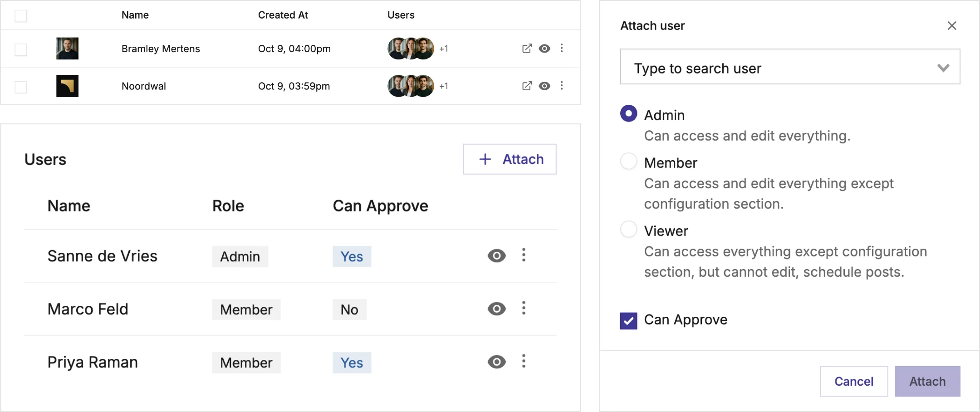Open three-dot menu for Marco Feld
980x412 pixels.
point(524,308)
